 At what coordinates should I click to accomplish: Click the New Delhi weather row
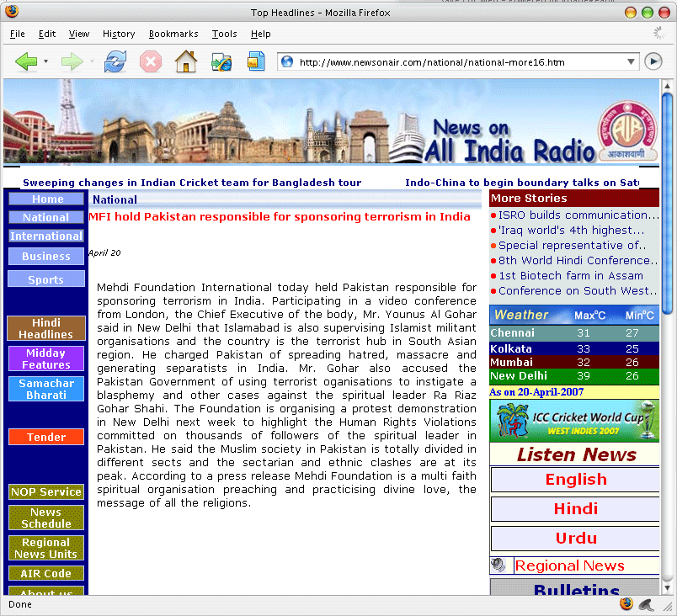pyautogui.click(x=574, y=375)
